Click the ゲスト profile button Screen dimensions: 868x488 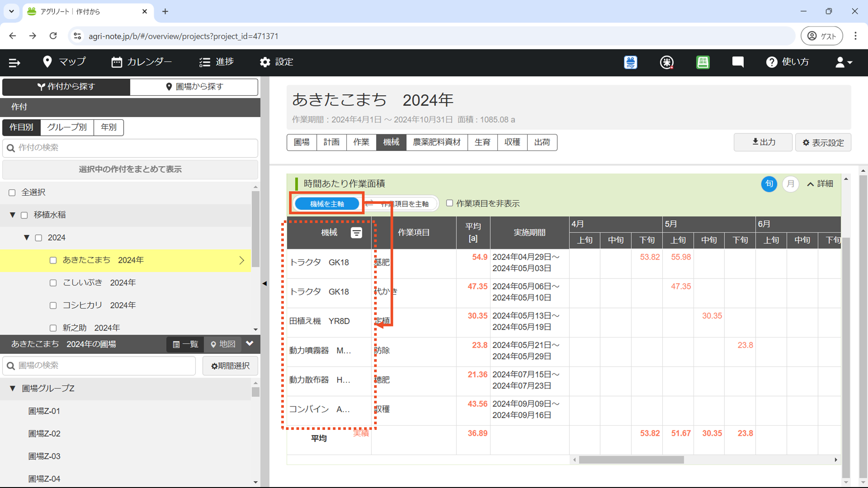[x=822, y=36]
